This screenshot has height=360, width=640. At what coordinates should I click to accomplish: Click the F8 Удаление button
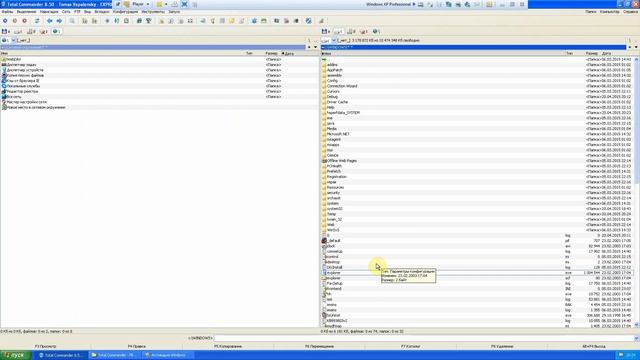coord(502,346)
